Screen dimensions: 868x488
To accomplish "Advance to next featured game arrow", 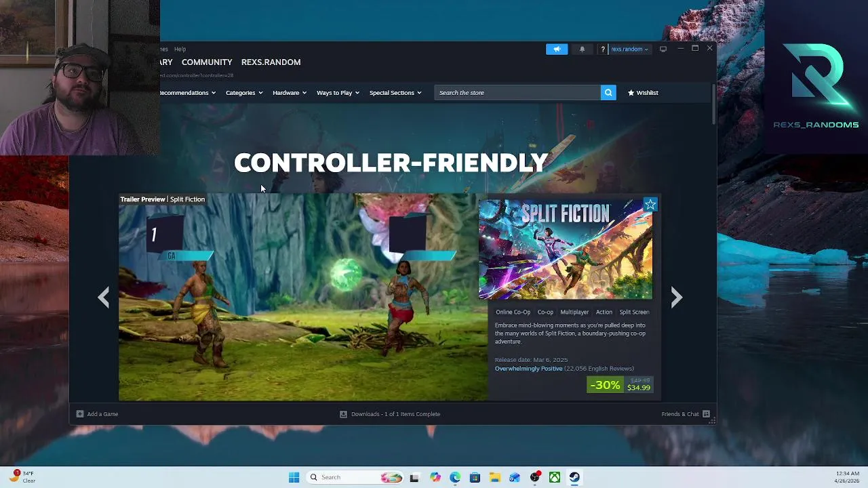I will 676,297.
